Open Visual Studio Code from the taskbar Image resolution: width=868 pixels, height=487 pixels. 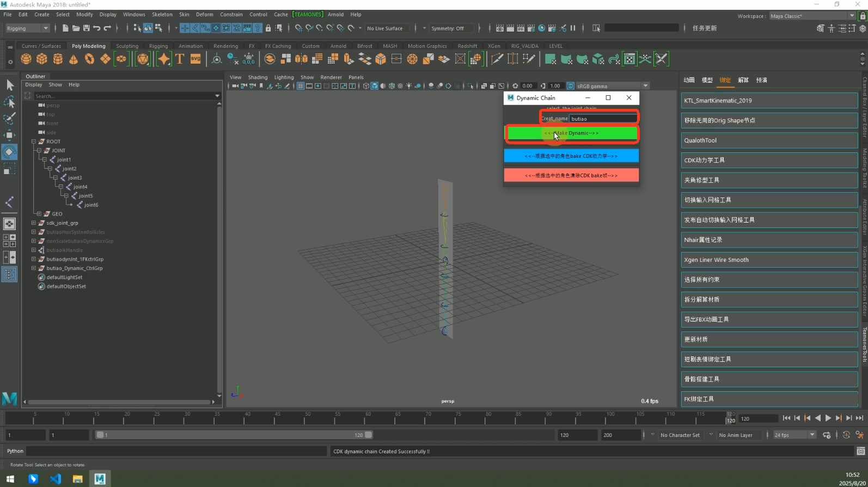(56, 479)
